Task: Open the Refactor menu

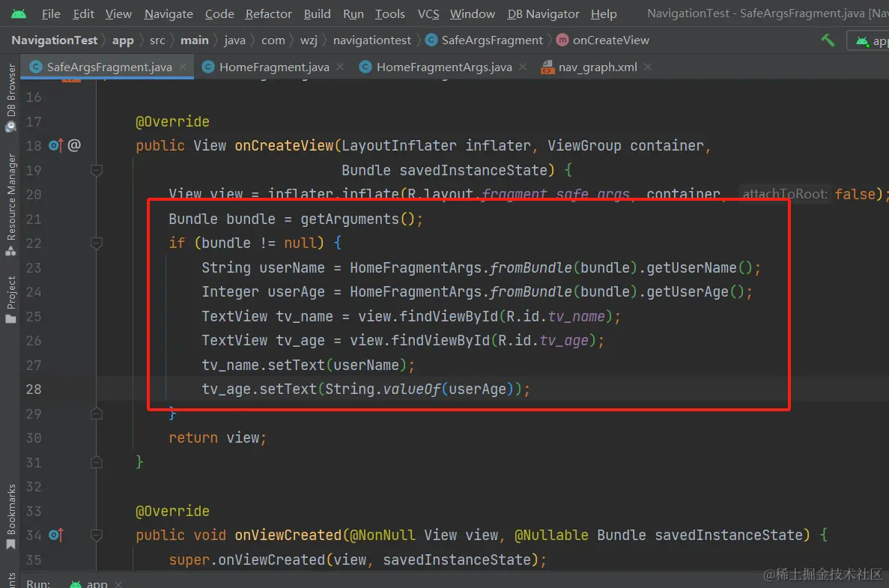Action: (x=268, y=13)
